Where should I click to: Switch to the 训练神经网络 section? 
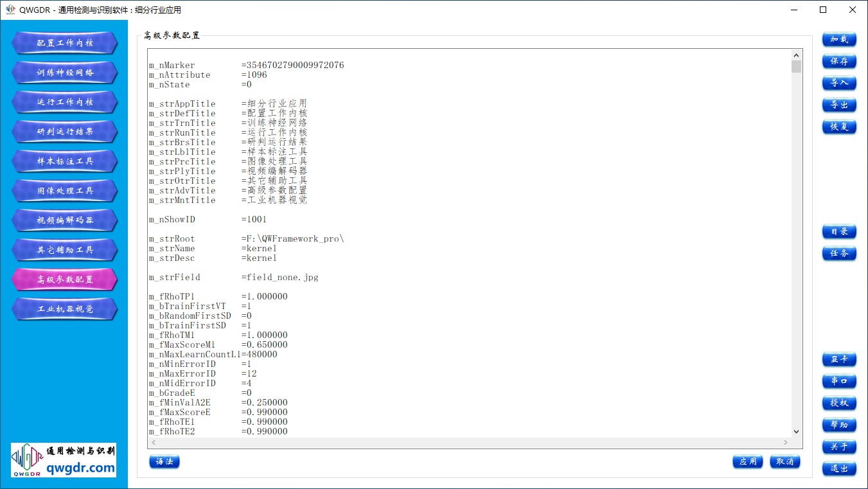tap(65, 73)
